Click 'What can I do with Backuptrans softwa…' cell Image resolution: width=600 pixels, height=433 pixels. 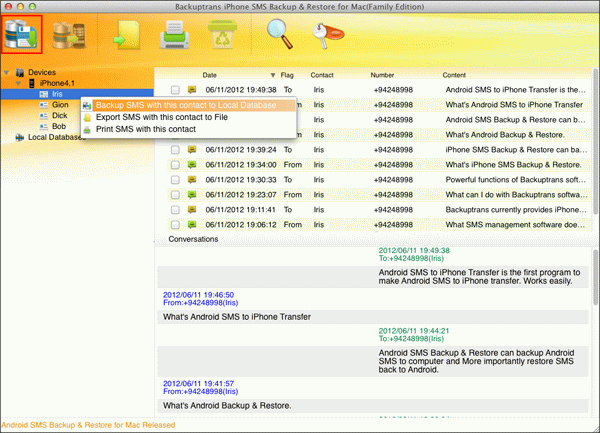516,195
